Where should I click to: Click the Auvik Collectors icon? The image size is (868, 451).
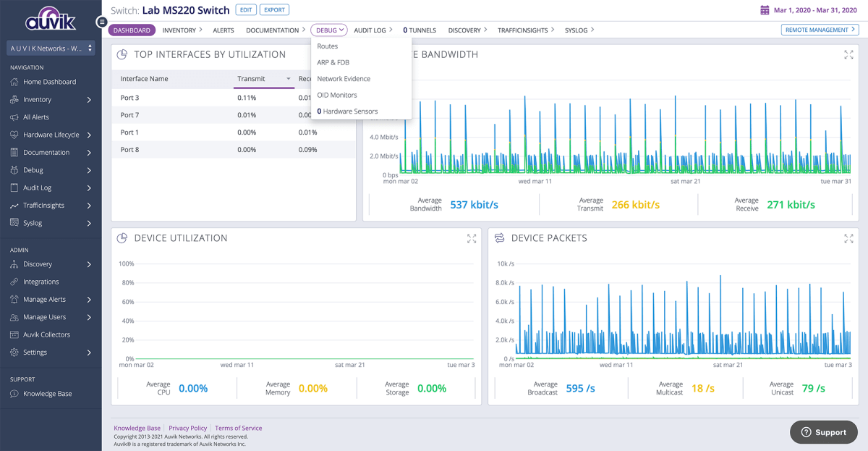(x=14, y=334)
